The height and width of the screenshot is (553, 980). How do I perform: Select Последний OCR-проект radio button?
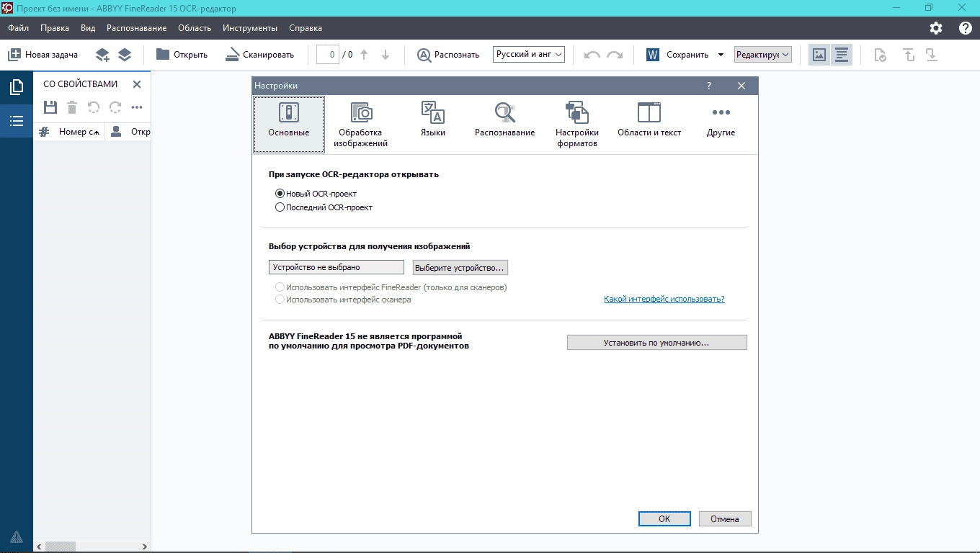[324, 207]
